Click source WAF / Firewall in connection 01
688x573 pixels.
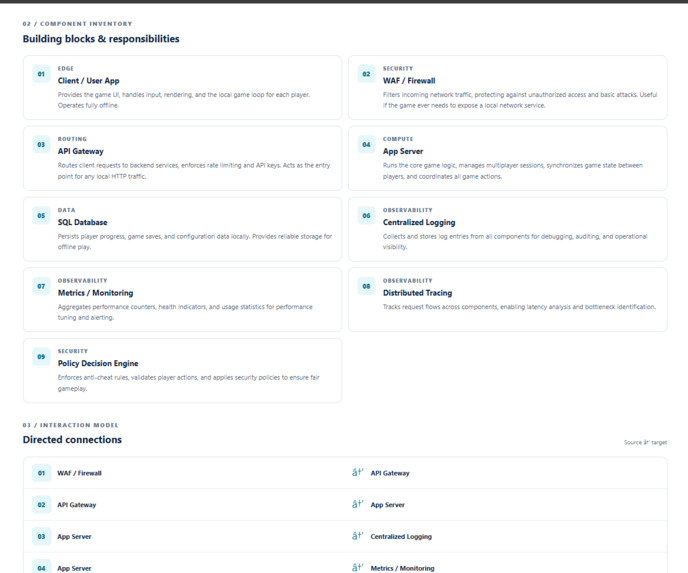(79, 473)
